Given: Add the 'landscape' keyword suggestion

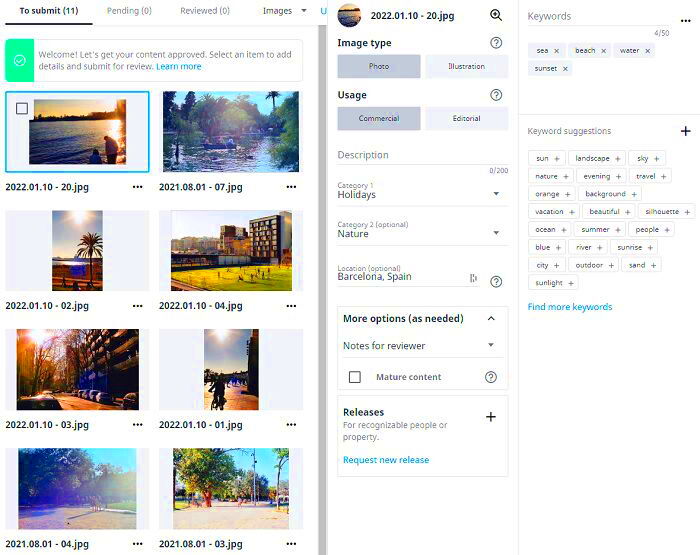Looking at the screenshot, I should click(597, 158).
